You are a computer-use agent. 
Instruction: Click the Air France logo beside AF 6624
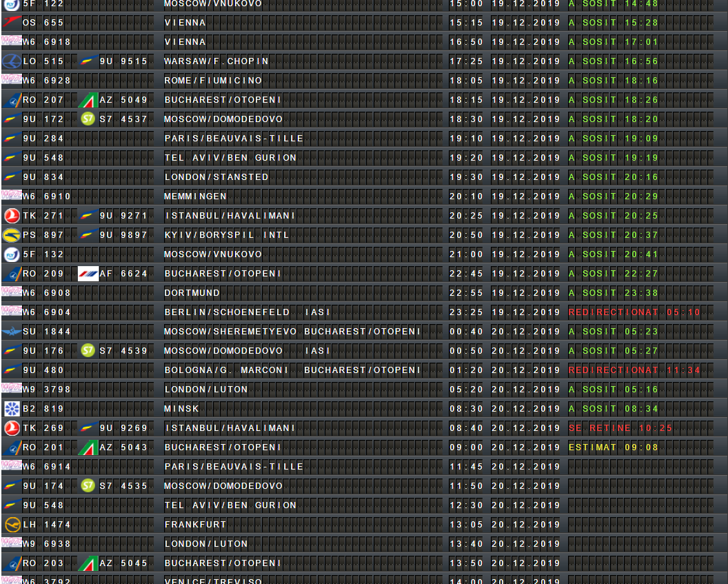pos(88,274)
